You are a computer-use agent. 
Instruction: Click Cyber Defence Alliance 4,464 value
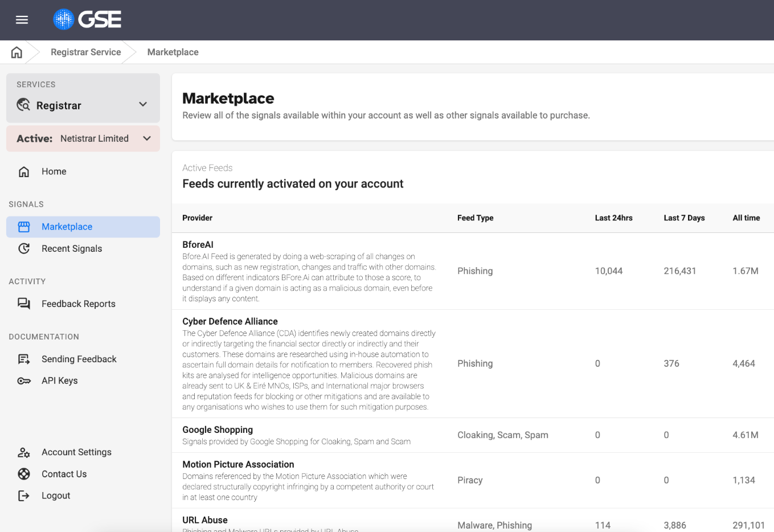[744, 363]
